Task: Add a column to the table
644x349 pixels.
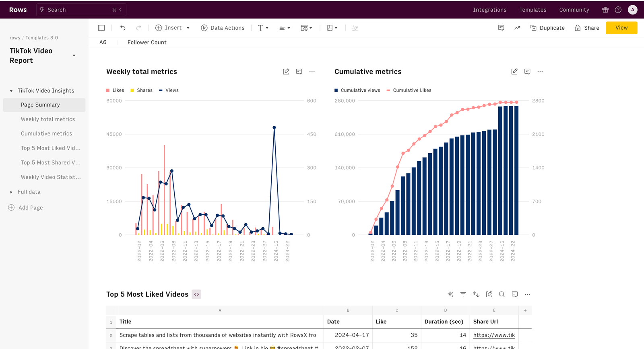Action: coord(525,310)
